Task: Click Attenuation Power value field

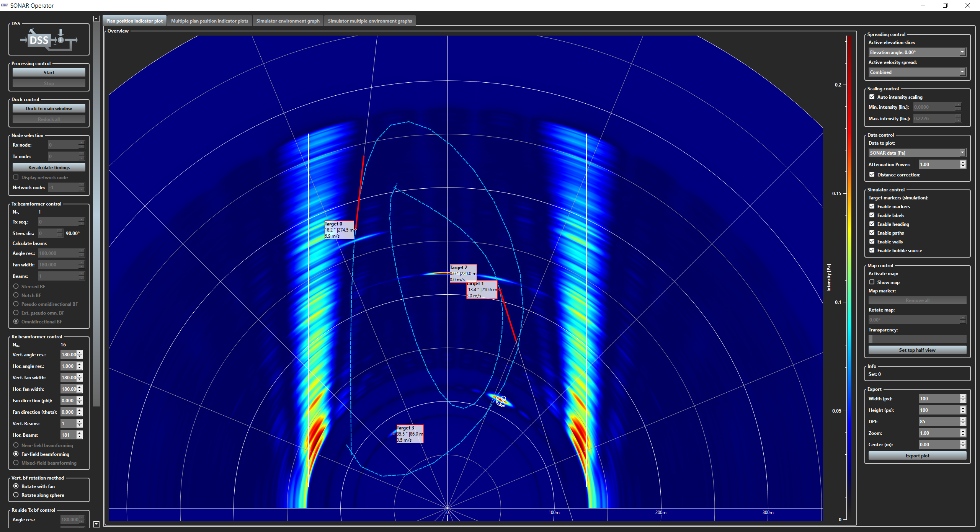Action: coord(939,164)
